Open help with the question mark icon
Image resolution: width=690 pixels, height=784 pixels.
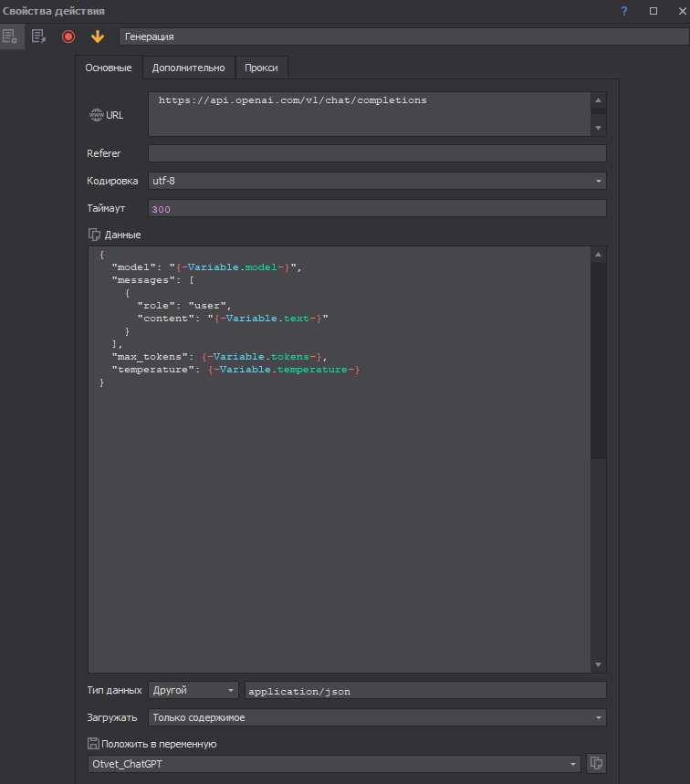click(624, 11)
